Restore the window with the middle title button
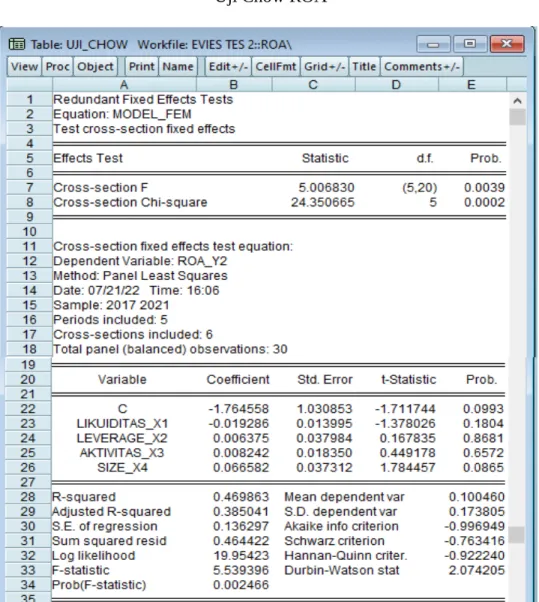The width and height of the screenshot is (539, 602). (x=470, y=44)
